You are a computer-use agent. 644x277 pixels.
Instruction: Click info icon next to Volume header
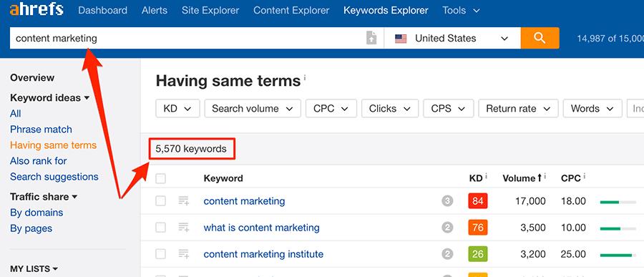(x=545, y=176)
